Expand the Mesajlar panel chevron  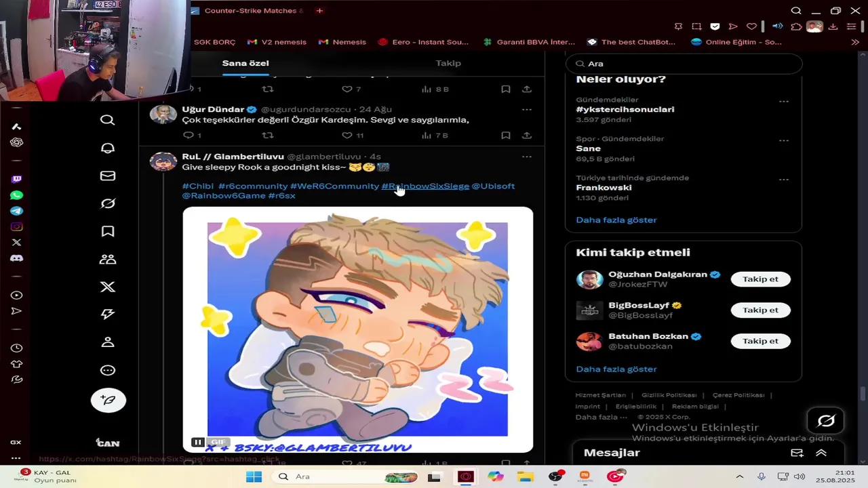pos(821,453)
